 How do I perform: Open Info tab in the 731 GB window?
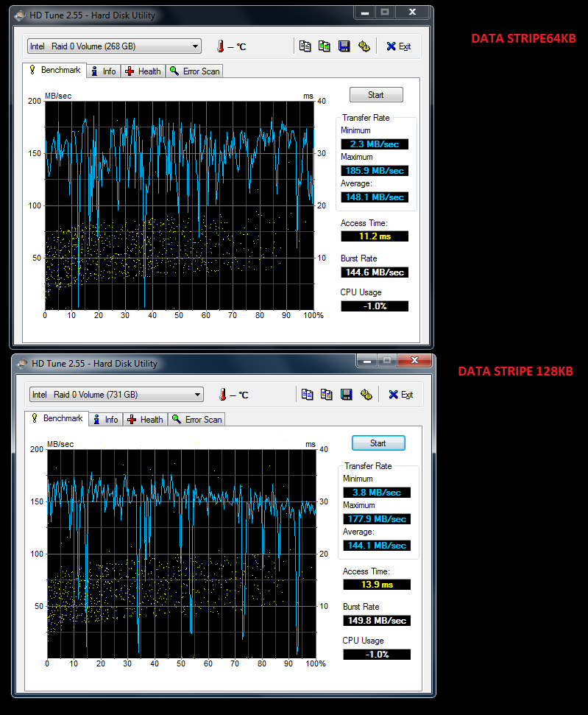(106, 420)
